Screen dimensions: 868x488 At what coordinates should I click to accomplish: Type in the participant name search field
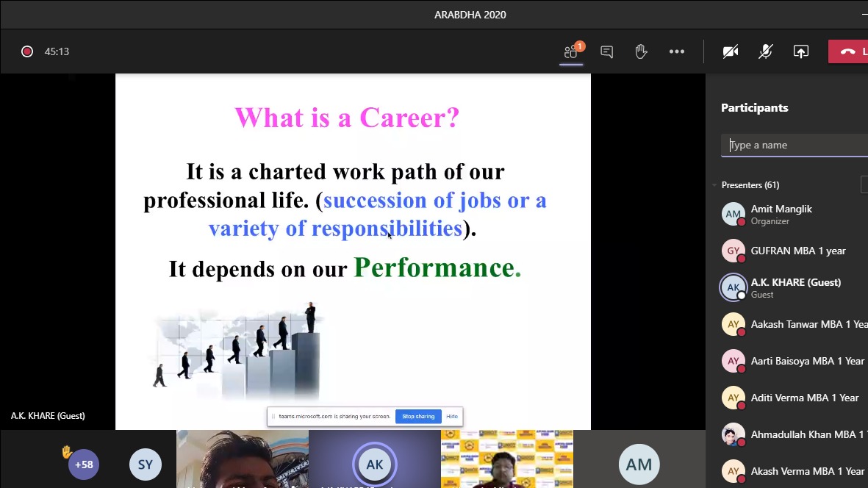click(797, 145)
